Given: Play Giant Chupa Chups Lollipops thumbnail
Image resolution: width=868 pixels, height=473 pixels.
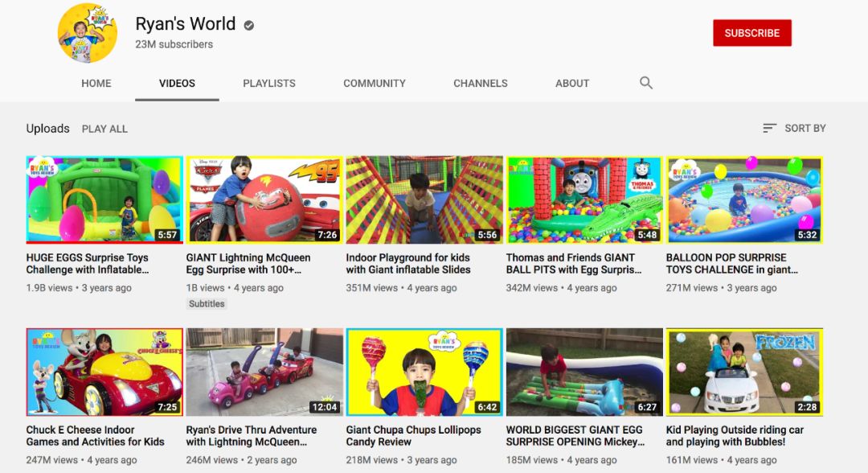Looking at the screenshot, I should click(x=424, y=372).
